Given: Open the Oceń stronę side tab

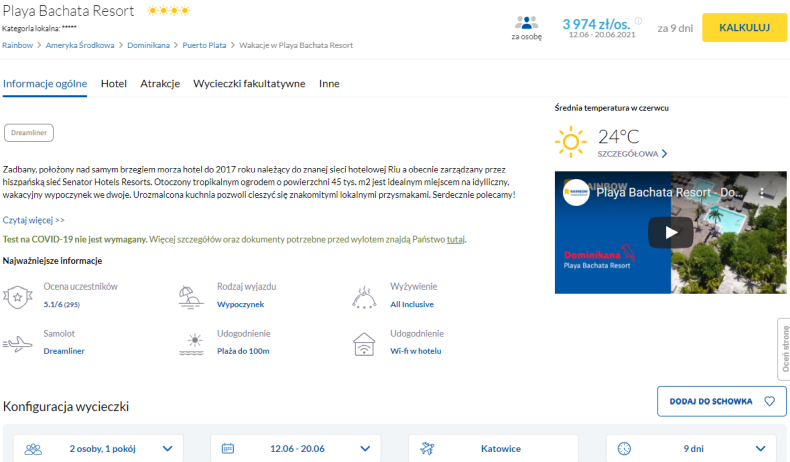Looking at the screenshot, I should 784,349.
